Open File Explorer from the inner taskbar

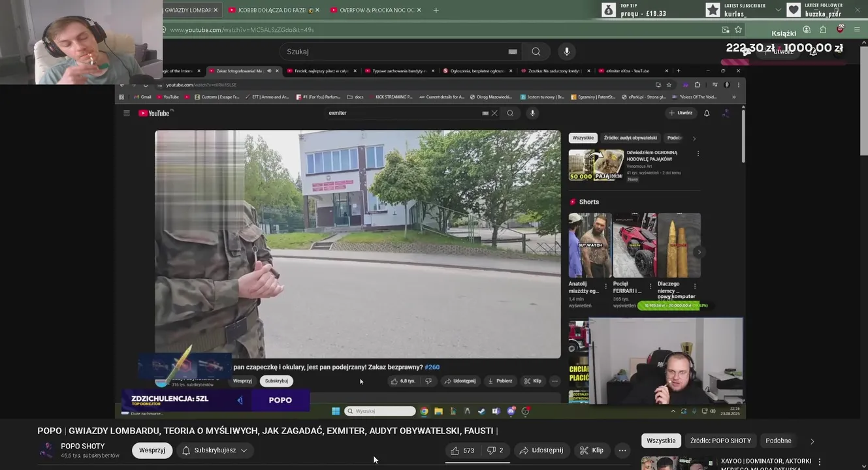click(438, 411)
